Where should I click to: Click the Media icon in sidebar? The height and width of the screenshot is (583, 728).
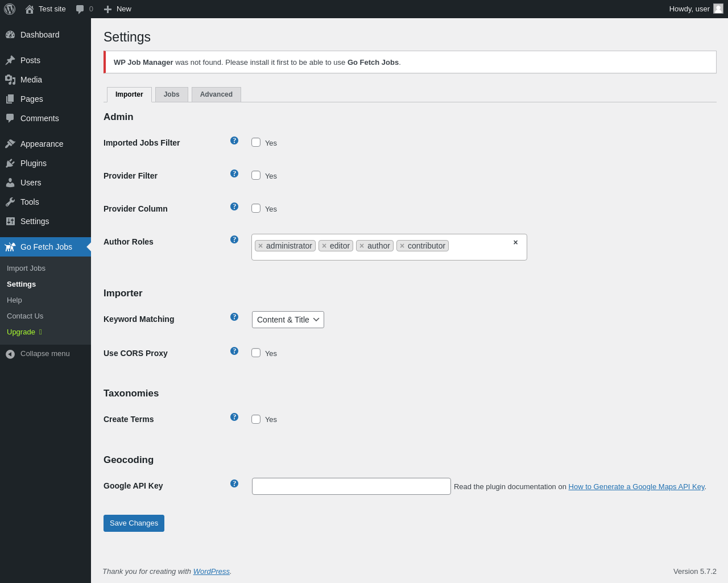click(x=10, y=80)
